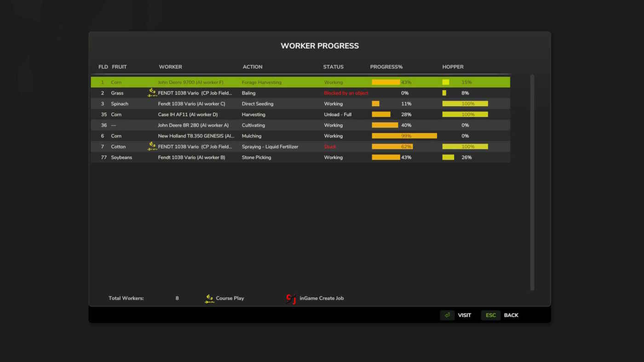
Task: Select the Spinach Direct Seeding worker row
Action: coord(300,104)
